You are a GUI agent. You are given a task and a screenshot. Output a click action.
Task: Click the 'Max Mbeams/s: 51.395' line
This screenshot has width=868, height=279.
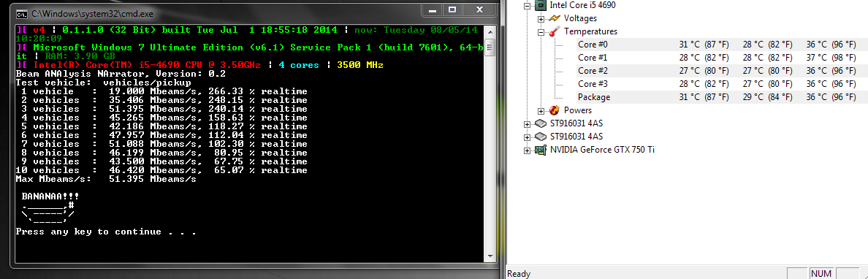click(106, 180)
